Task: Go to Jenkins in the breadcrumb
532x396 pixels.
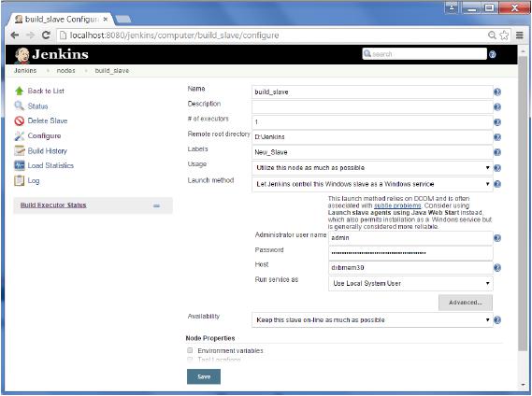Action: pyautogui.click(x=25, y=71)
